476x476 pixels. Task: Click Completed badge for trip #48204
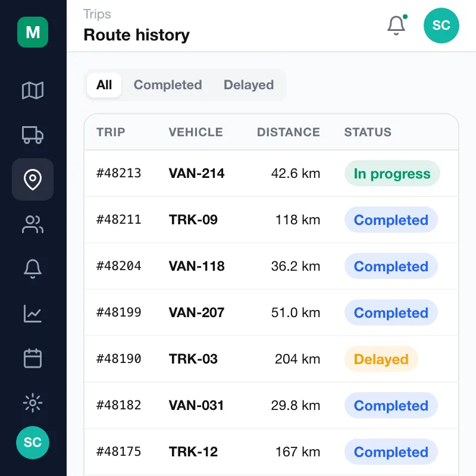(391, 266)
